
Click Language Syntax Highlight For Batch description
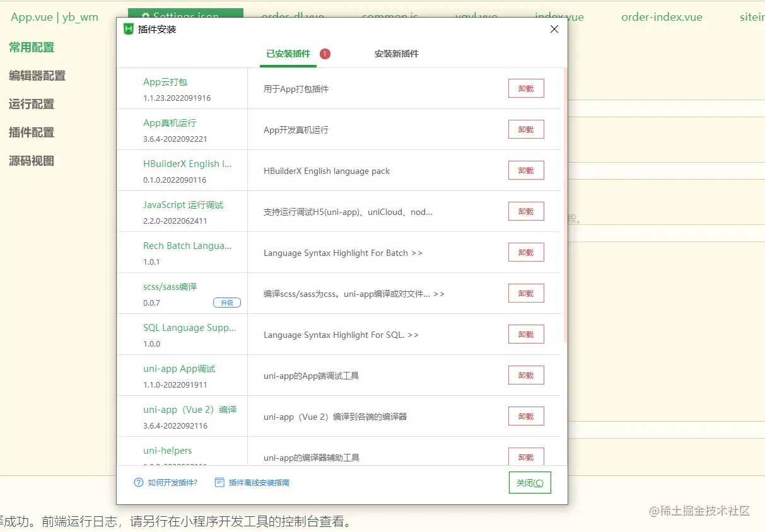[343, 253]
